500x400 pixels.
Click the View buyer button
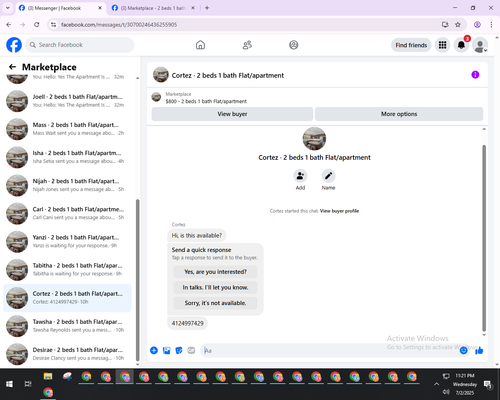[x=232, y=114]
